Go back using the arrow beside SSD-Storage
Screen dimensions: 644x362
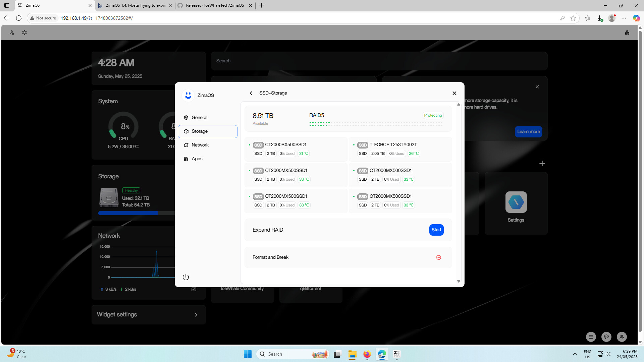(x=251, y=93)
